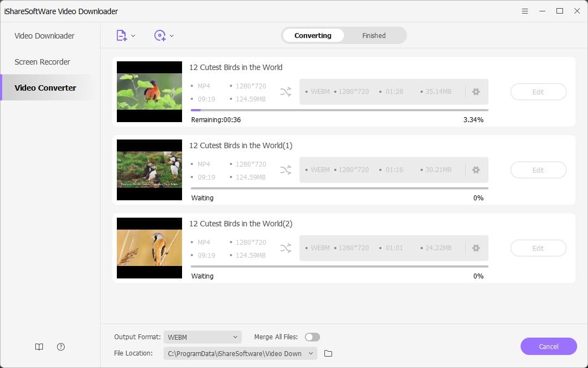588x368 pixels.
Task: Click conversion arrows icon on first video row
Action: pos(286,92)
